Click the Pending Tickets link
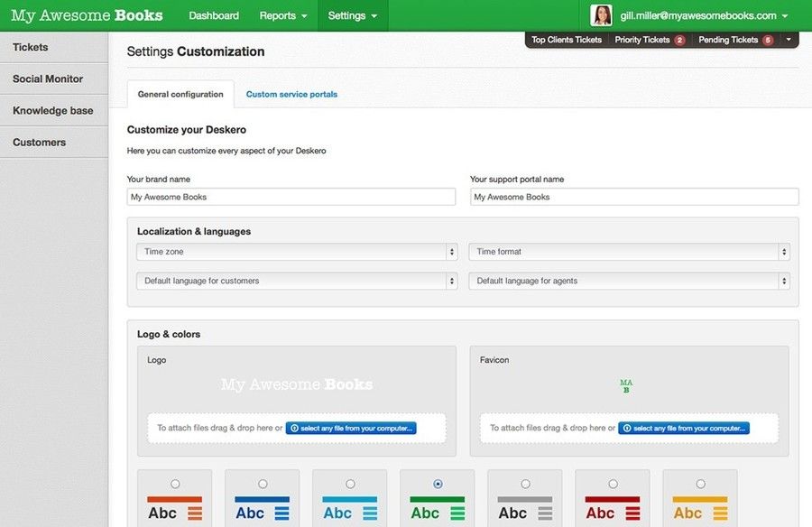Screen dimensions: 812x527 coord(727,40)
